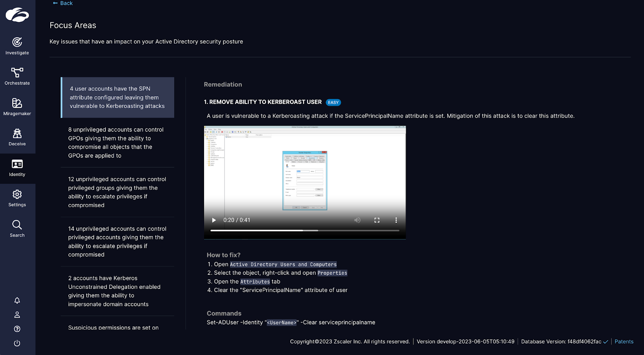Open the Patents link in footer
This screenshot has width=644, height=355.
click(623, 342)
